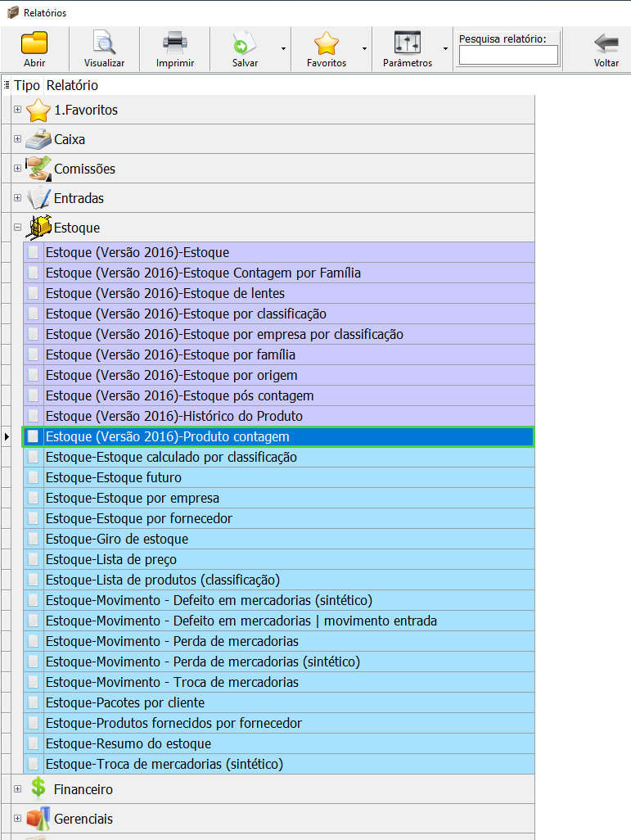The height and width of the screenshot is (840, 631).
Task: Click the Salvar toolbar icon
Action: tap(245, 43)
